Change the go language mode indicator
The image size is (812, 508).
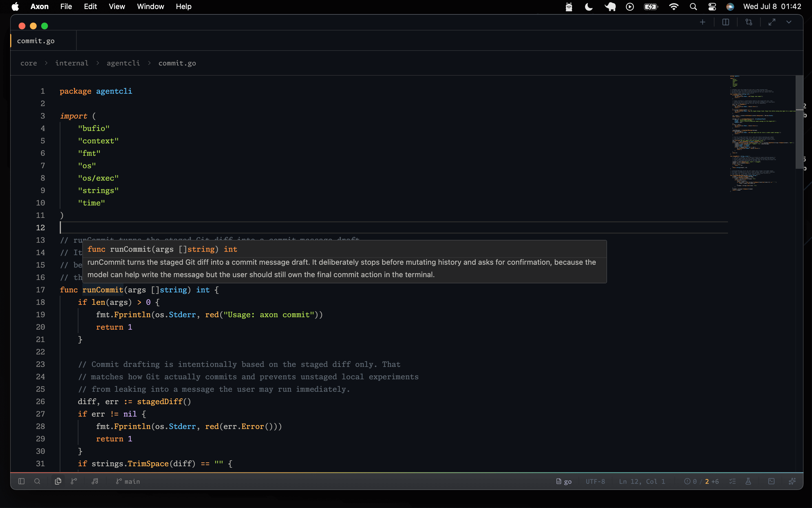coord(564,481)
